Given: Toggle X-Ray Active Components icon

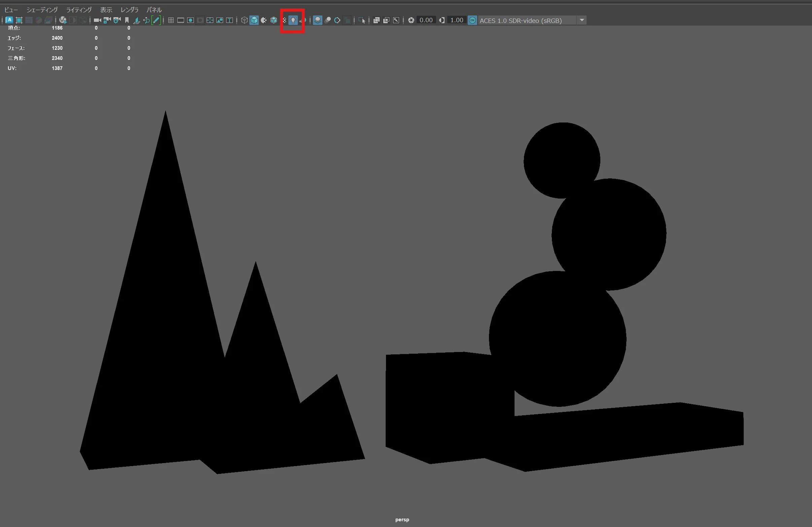Looking at the screenshot, I should point(386,20).
